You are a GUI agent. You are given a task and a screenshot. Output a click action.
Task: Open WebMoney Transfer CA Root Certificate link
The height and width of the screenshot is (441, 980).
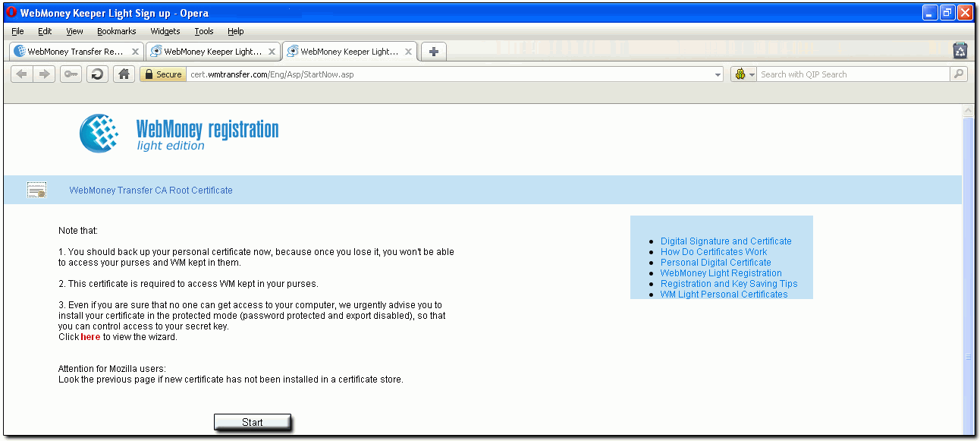click(151, 191)
